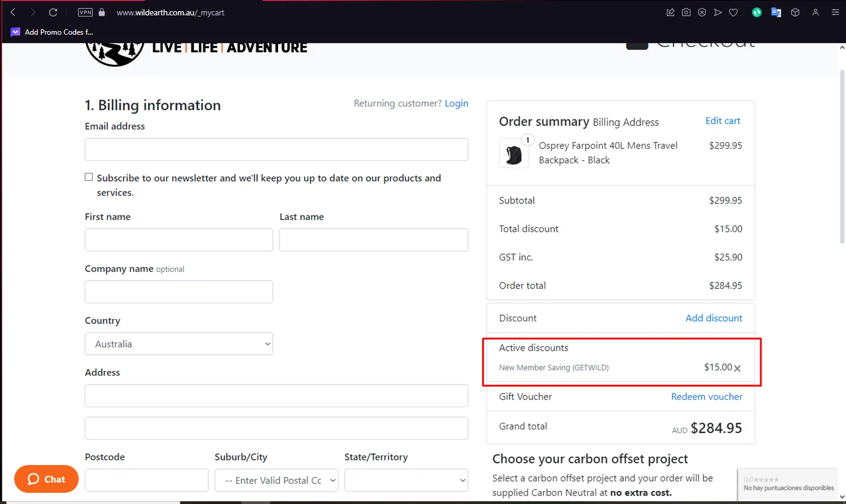Click the 'New Member Saving (GETWILD)' text
Screen dimensions: 846x504
point(554,368)
